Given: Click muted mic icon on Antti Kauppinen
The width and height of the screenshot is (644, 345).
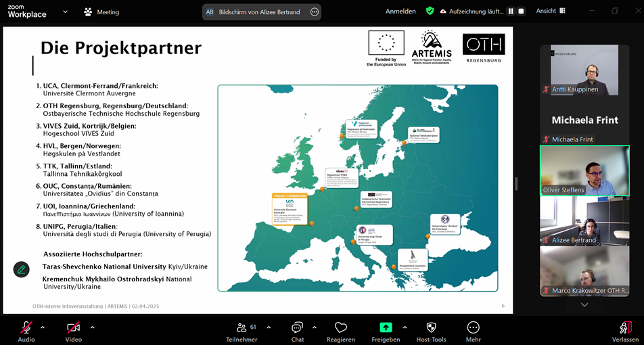Looking at the screenshot, I should pos(546,89).
